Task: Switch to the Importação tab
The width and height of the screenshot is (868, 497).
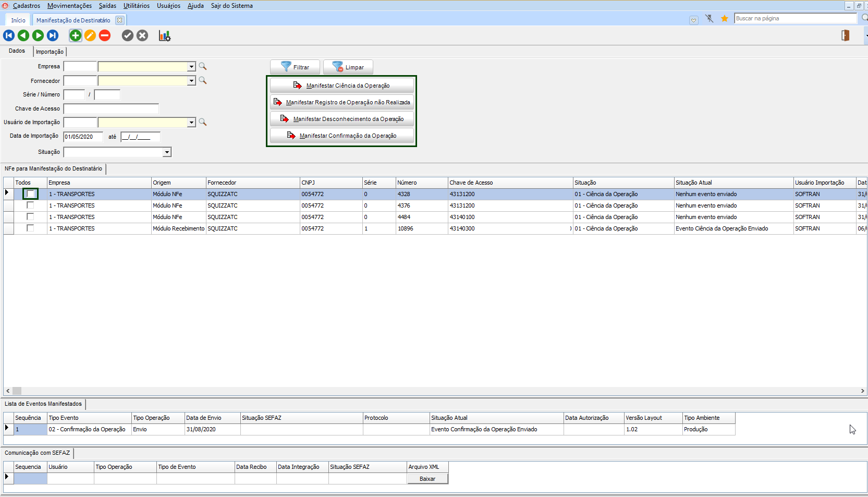Action: click(x=50, y=52)
